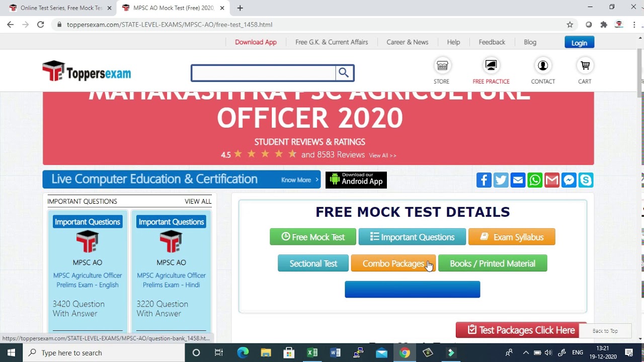
Task: Open Task View on taskbar
Action: [219, 352]
